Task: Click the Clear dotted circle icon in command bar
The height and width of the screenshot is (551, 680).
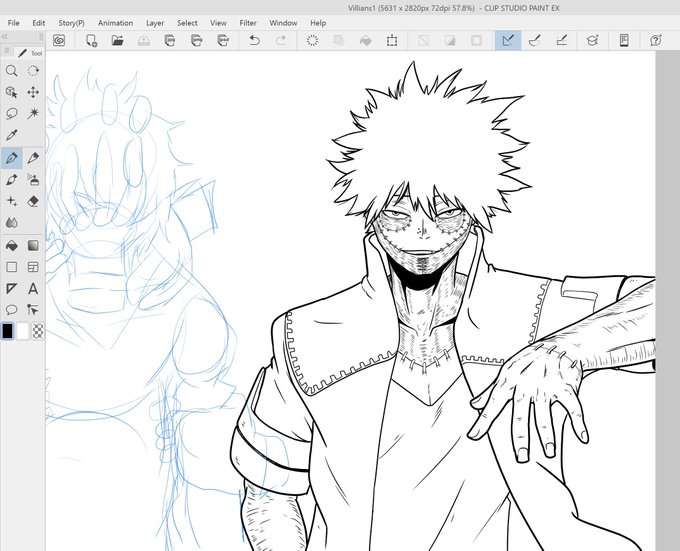Action: click(312, 41)
